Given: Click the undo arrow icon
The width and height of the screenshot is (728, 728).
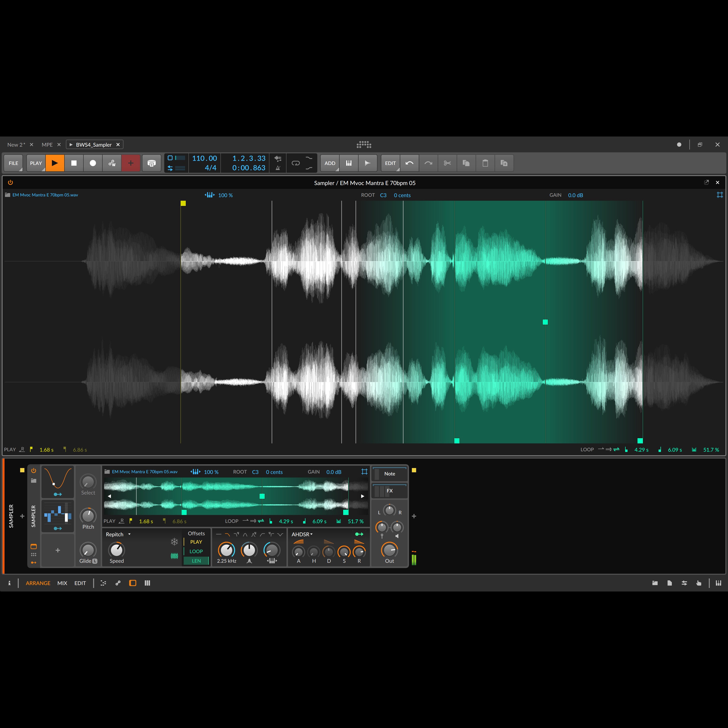Looking at the screenshot, I should click(x=409, y=163).
